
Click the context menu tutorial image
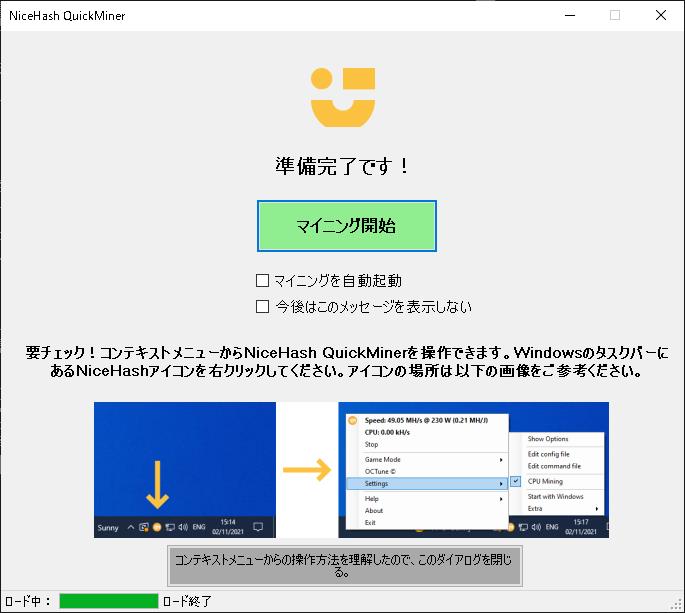(351, 470)
